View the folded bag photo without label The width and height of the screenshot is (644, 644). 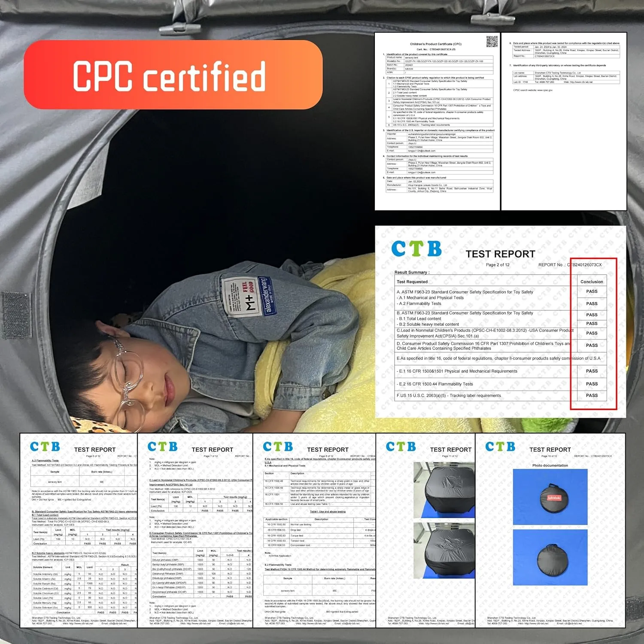click(550, 557)
